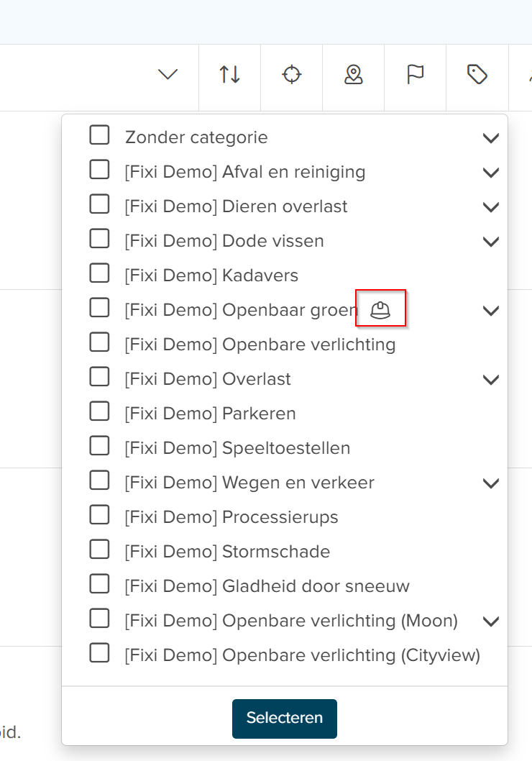Enable the Zonder categorie checkbox
Viewport: 532px width, 761px height.
pos(99,134)
